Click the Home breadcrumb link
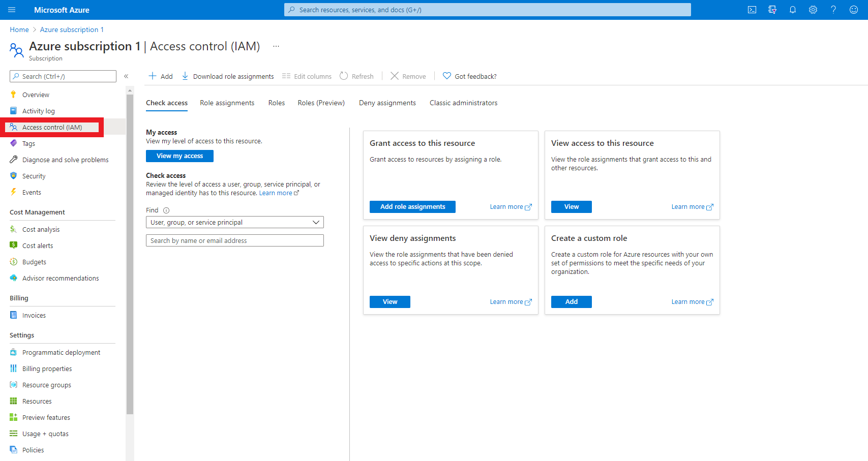 click(x=19, y=30)
